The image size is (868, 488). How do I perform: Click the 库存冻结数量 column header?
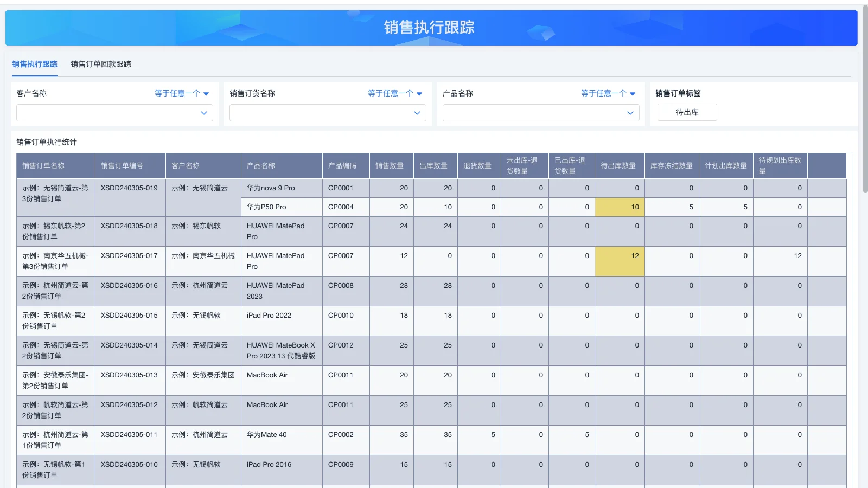click(x=672, y=165)
